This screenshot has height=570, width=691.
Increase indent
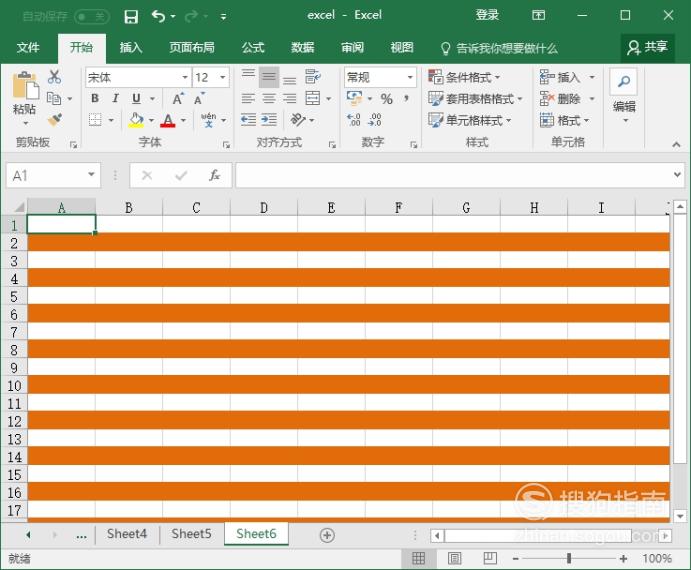point(269,119)
